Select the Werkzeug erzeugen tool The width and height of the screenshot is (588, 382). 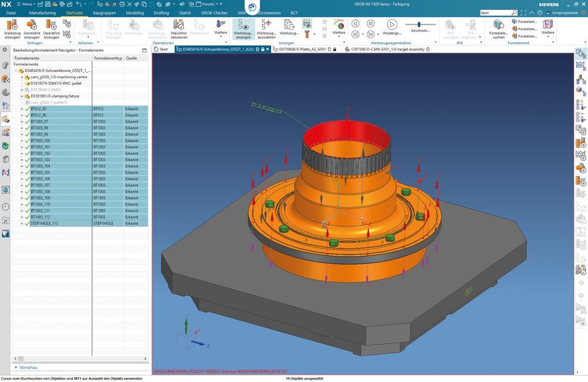tap(12, 28)
